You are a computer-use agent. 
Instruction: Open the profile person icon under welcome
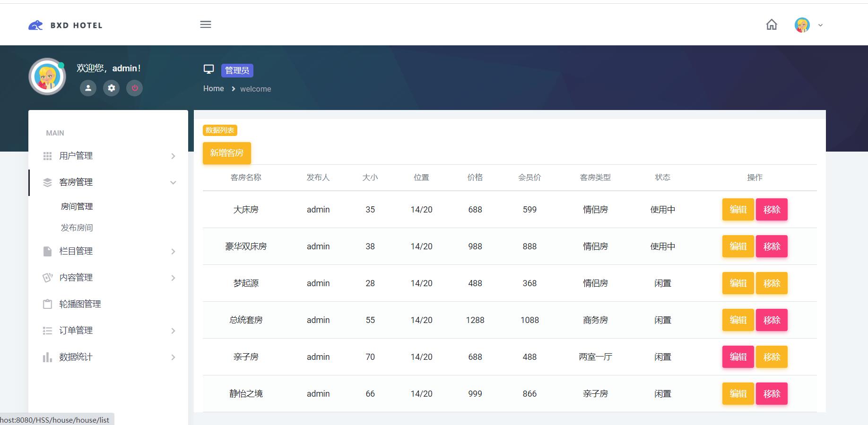pos(88,88)
